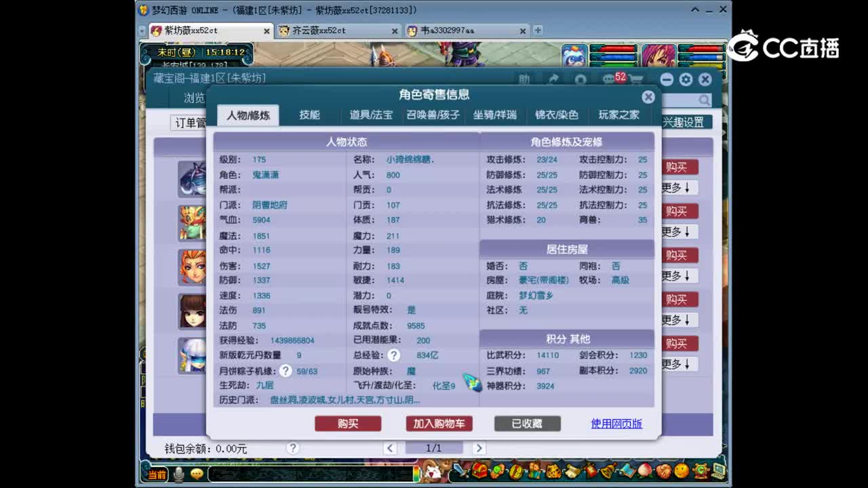Click the white-haired character thumbnail in listing

coord(192,355)
